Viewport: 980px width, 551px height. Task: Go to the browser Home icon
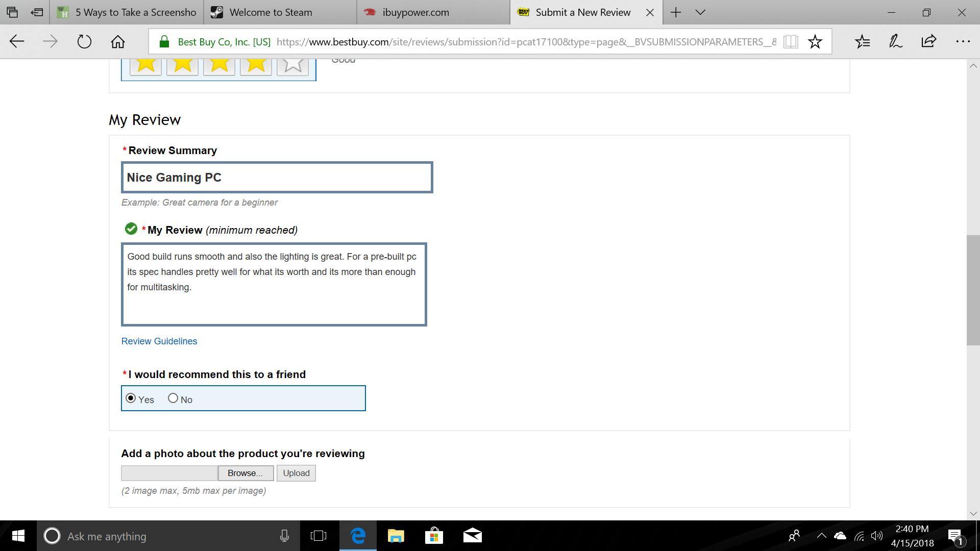click(118, 42)
